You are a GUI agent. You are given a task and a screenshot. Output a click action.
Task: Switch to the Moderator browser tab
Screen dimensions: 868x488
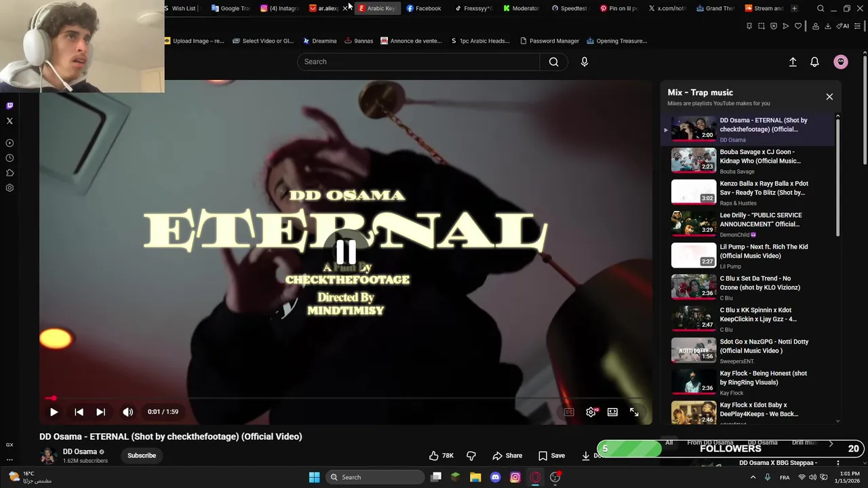pos(521,8)
